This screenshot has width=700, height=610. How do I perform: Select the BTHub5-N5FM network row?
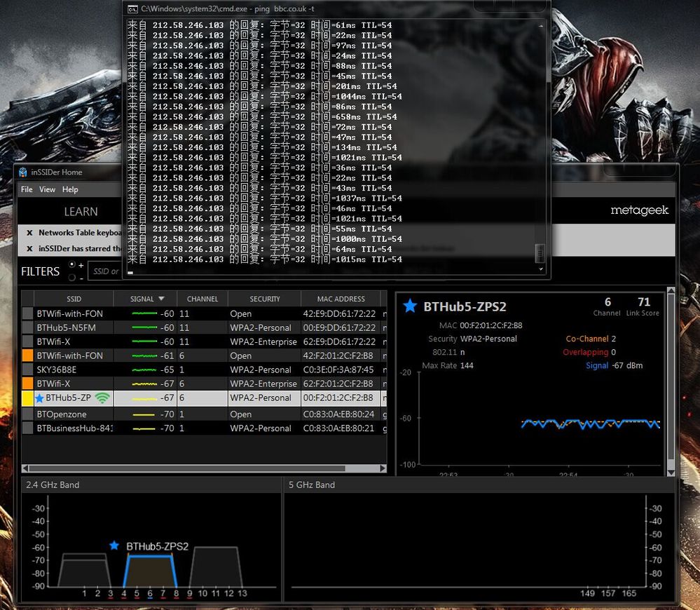click(205, 327)
